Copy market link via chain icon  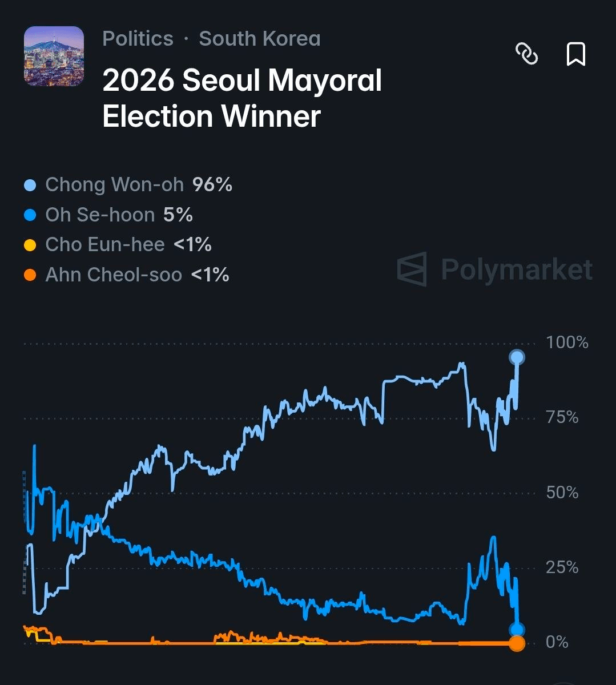[x=526, y=54]
